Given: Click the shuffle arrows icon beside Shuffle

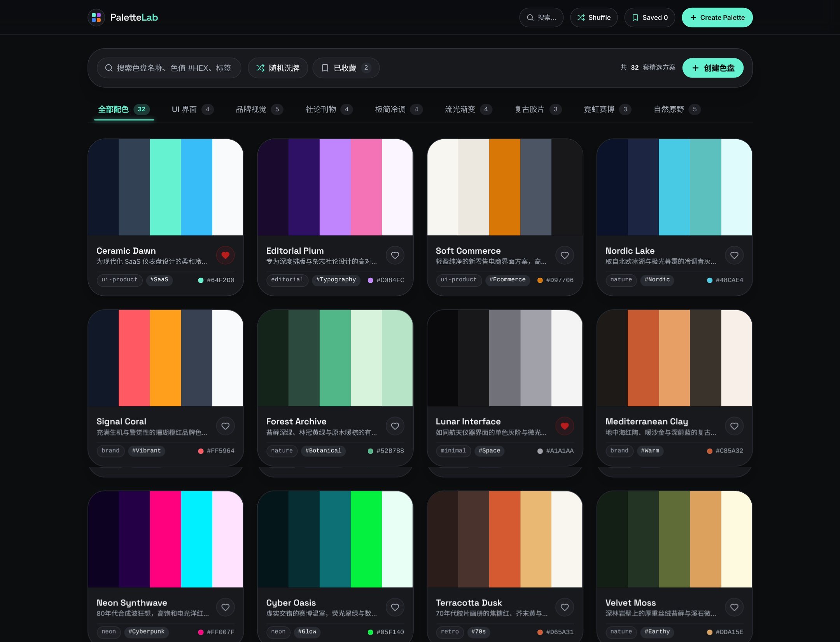Looking at the screenshot, I should [x=581, y=18].
